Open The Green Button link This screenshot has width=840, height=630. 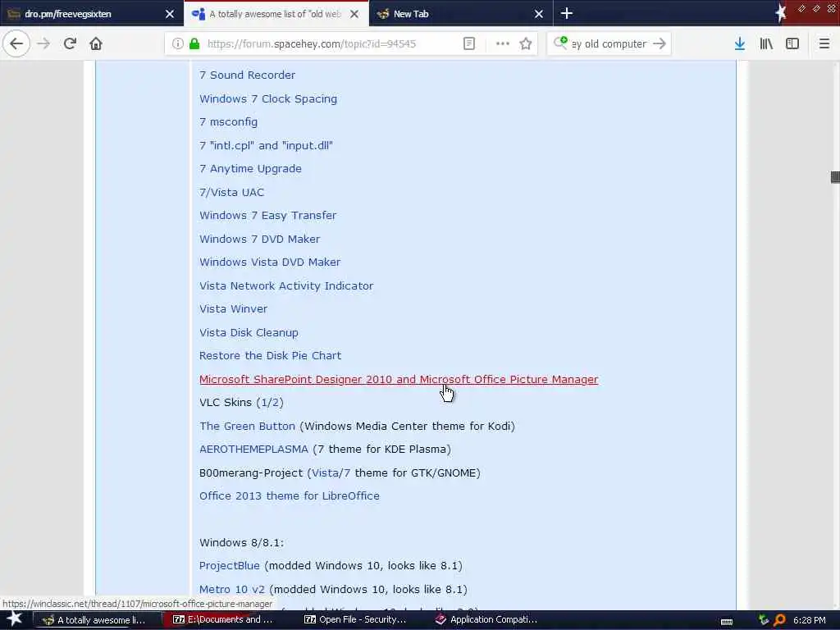click(x=247, y=426)
